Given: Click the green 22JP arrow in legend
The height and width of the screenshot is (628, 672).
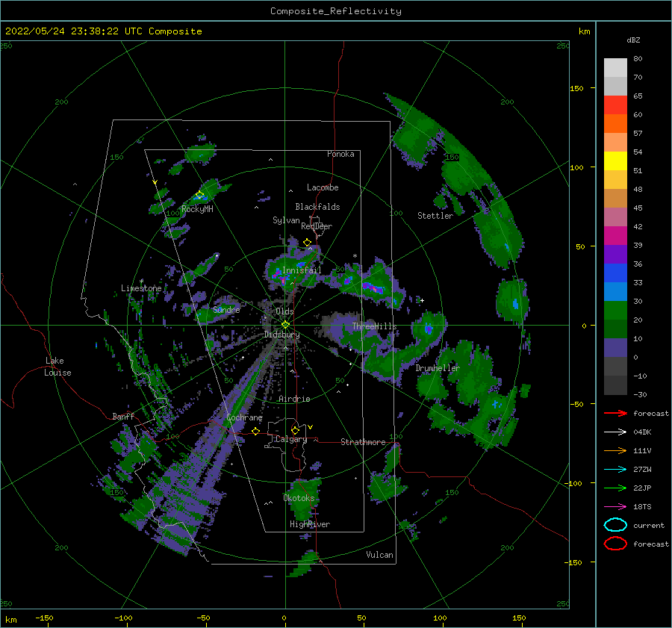Looking at the screenshot, I should [615, 488].
